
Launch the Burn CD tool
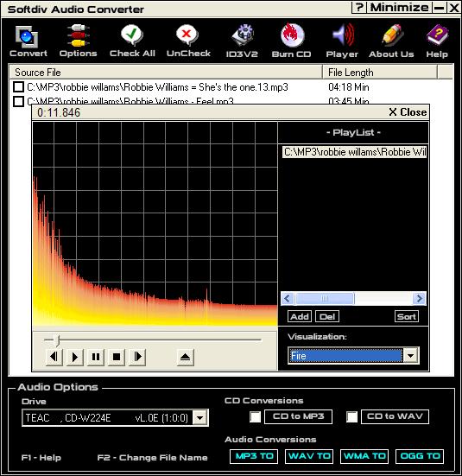pyautogui.click(x=291, y=41)
